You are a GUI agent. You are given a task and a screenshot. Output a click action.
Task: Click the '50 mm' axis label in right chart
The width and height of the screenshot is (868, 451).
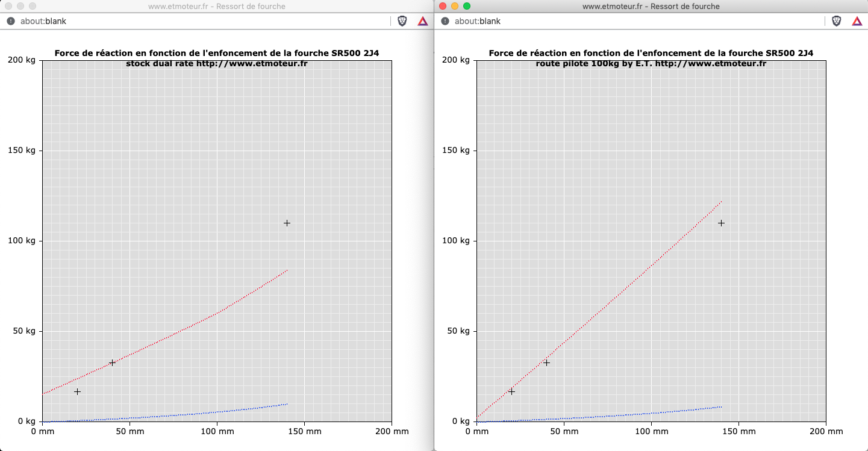pyautogui.click(x=564, y=432)
